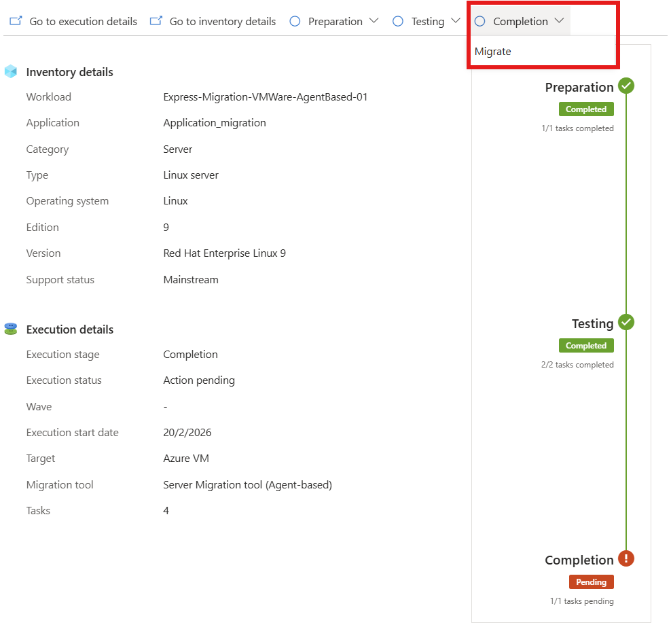Select the Completion circle status icon in toolbar

point(480,21)
